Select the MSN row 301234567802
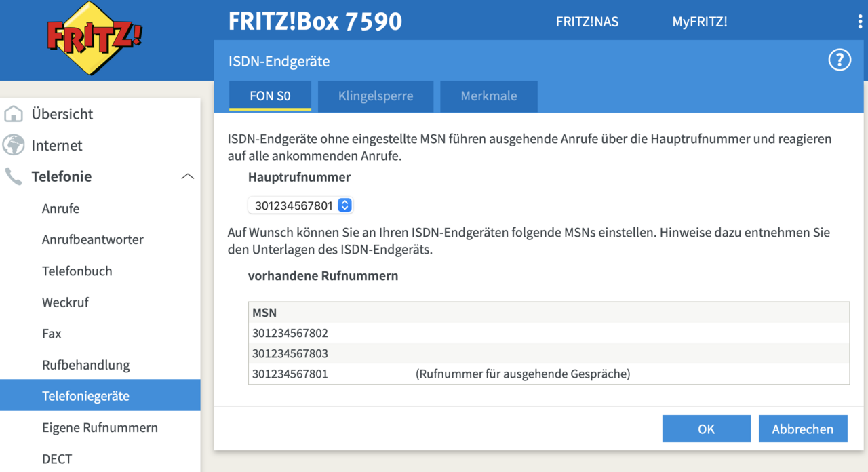The height and width of the screenshot is (472, 868). click(290, 333)
